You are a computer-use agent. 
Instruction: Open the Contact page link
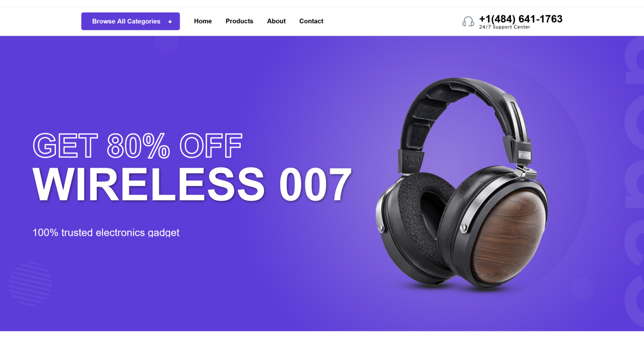311,21
